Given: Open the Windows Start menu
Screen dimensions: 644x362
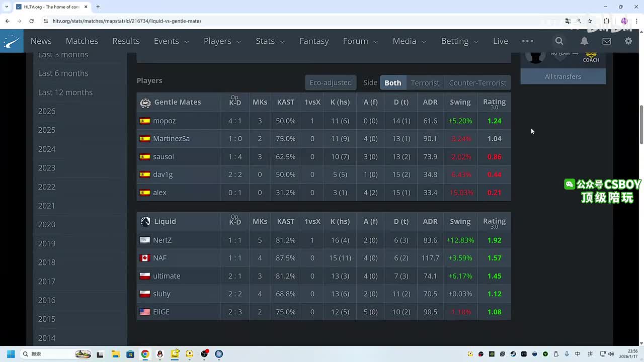Looking at the screenshot, I should [11, 354].
